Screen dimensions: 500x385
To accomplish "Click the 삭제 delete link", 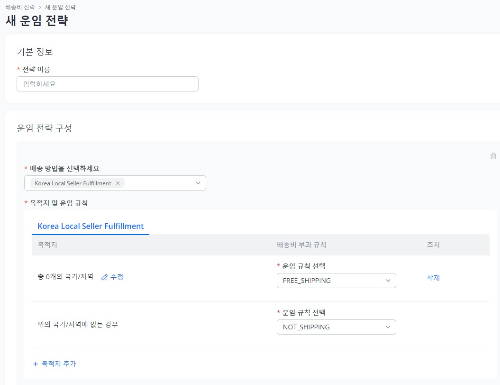I will (x=433, y=278).
